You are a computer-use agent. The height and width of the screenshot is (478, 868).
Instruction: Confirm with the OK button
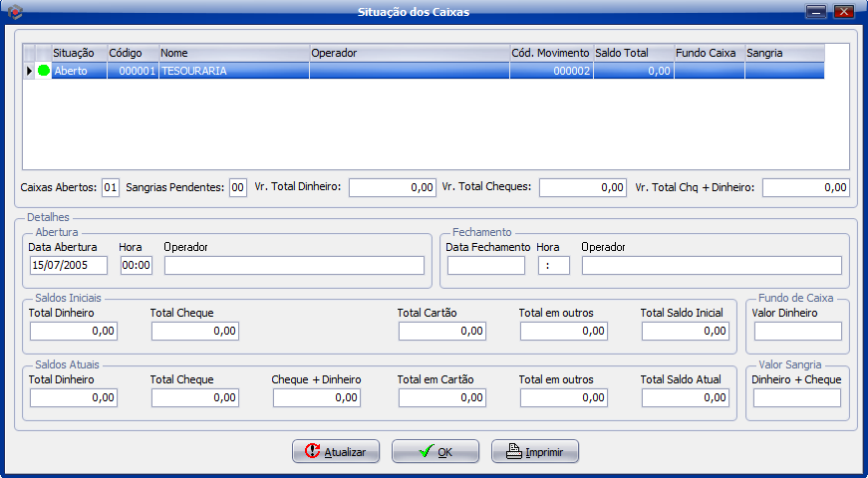coord(435,451)
